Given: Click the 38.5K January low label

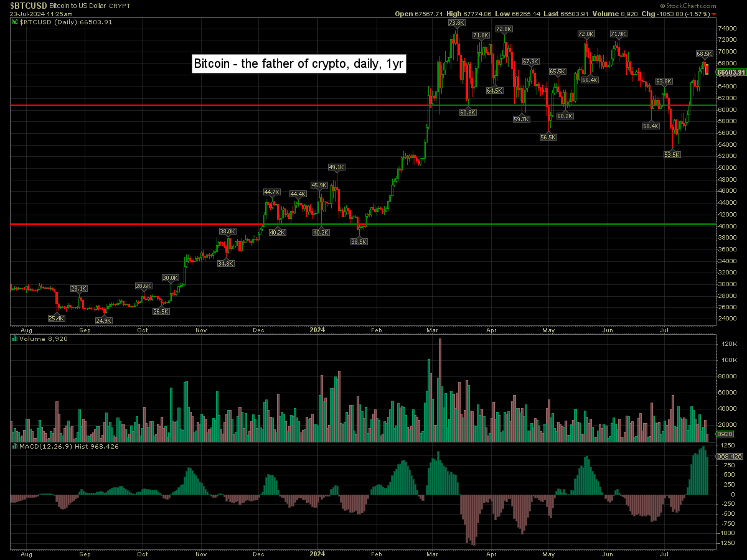Looking at the screenshot, I should (x=359, y=241).
